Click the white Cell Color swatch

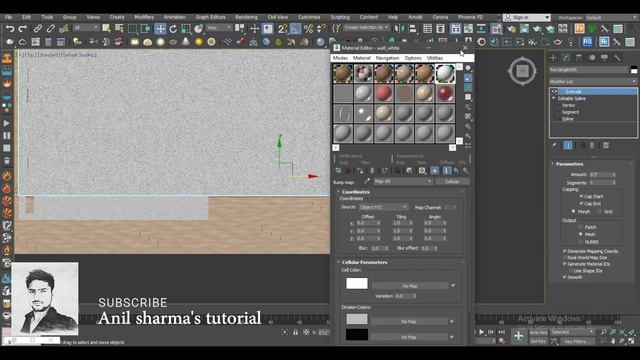(357, 283)
